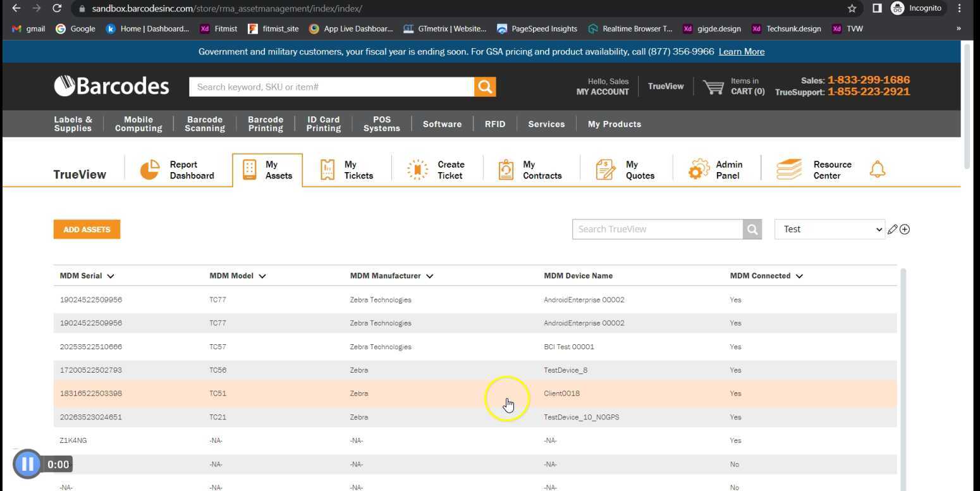Screen dimensions: 980x491
Task: Sort by MDM Manufacturer column arrow
Action: (429, 277)
